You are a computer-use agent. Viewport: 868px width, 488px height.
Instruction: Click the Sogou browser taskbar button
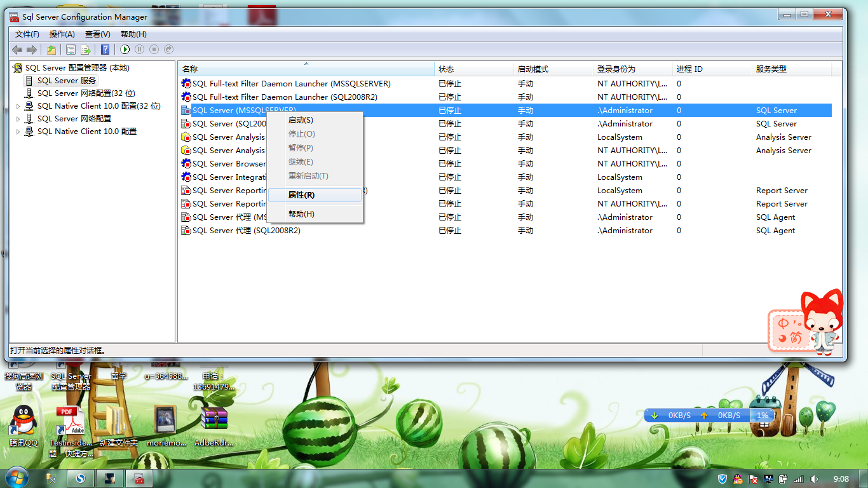coord(81,478)
